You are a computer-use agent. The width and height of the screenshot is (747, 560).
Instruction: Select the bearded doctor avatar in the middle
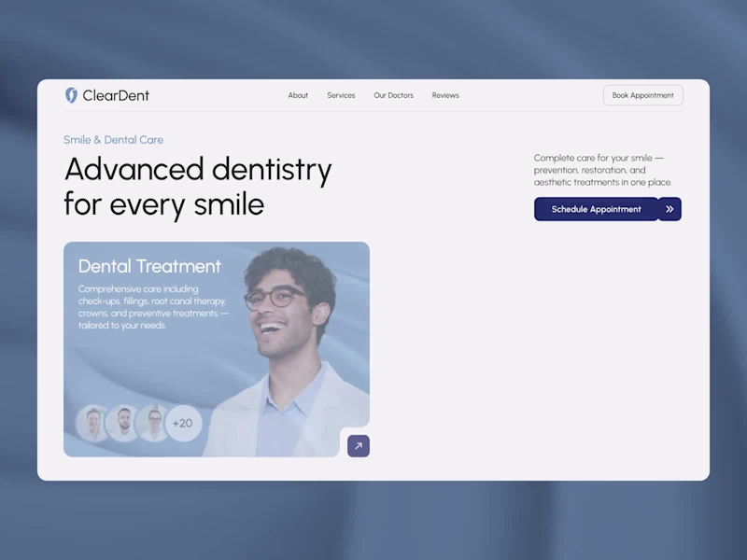[123, 423]
